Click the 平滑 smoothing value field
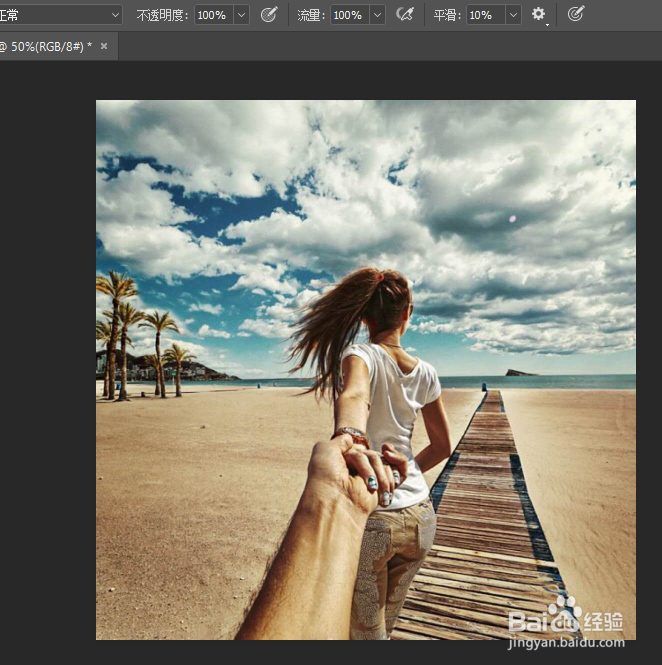This screenshot has width=662, height=665. 486,15
